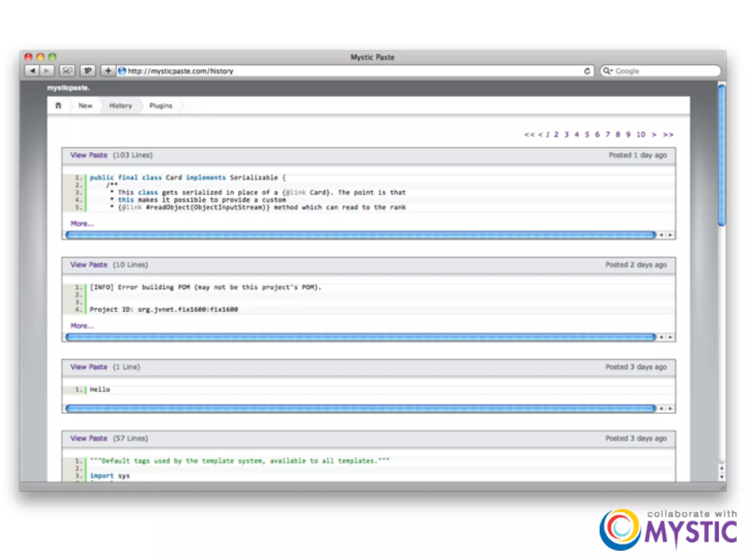Click the browser Back arrow button
This screenshot has width=747, height=560.
(x=32, y=71)
